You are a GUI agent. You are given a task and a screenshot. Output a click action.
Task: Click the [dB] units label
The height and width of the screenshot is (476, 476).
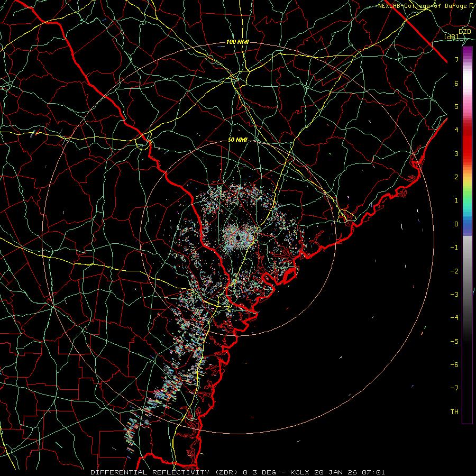[452, 36]
